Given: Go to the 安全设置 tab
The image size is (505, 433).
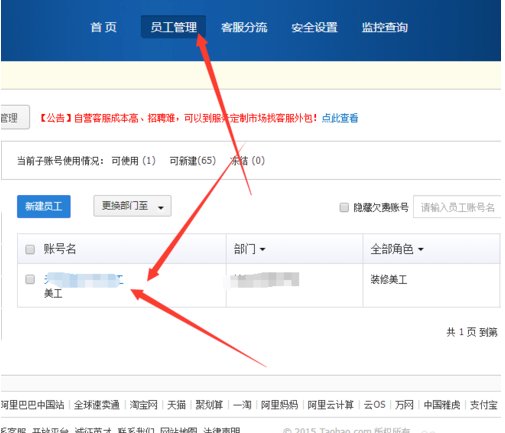Looking at the screenshot, I should pos(314,27).
